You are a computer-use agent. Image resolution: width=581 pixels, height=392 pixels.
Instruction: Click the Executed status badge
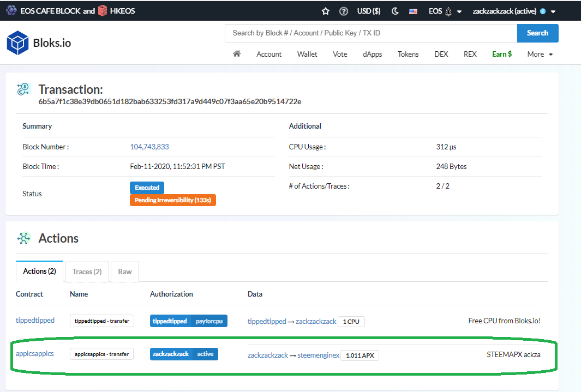point(147,188)
